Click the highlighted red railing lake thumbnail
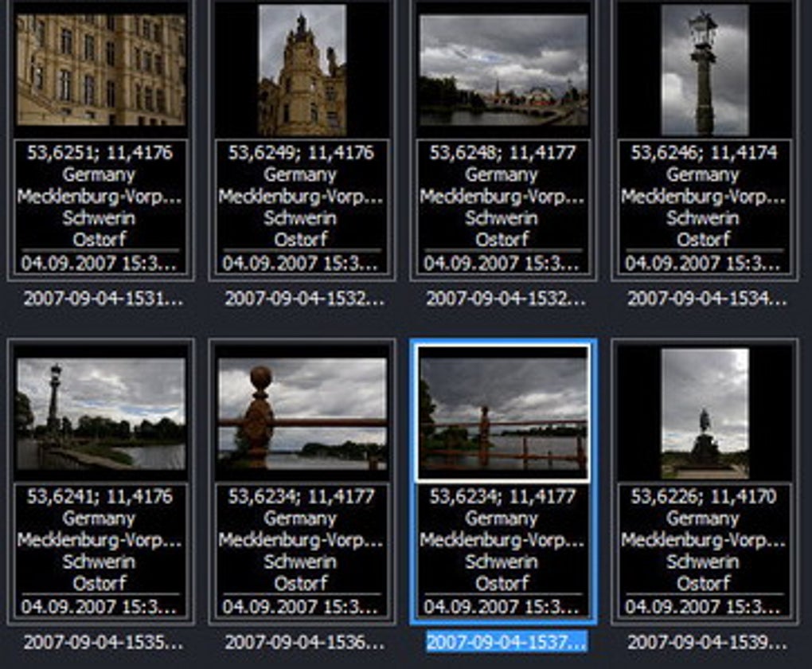The width and height of the screenshot is (812, 669). click(503, 413)
